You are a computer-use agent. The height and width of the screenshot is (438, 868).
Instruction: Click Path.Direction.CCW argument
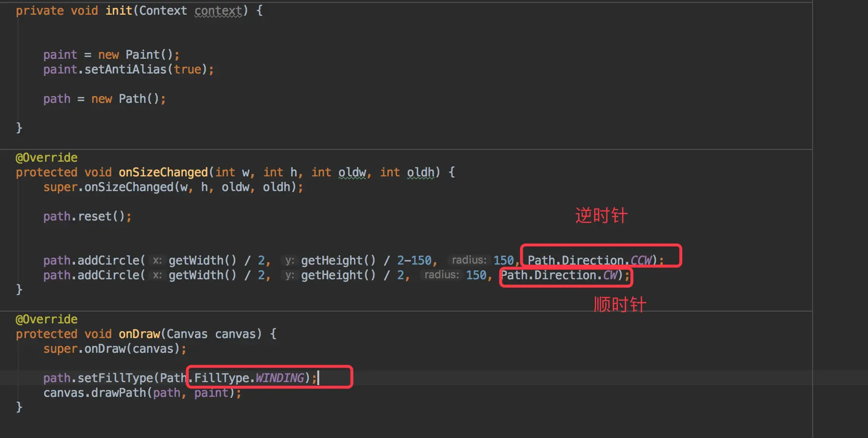pos(590,260)
